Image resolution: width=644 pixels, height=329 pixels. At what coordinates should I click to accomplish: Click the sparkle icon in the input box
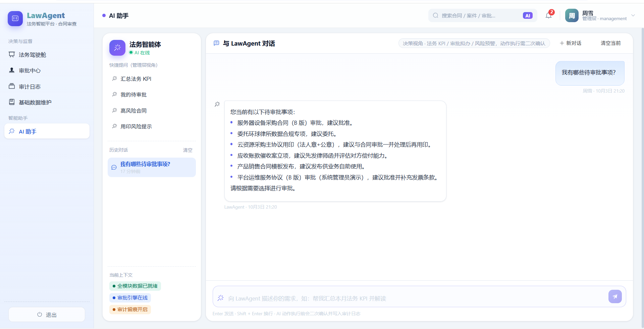coord(220,298)
